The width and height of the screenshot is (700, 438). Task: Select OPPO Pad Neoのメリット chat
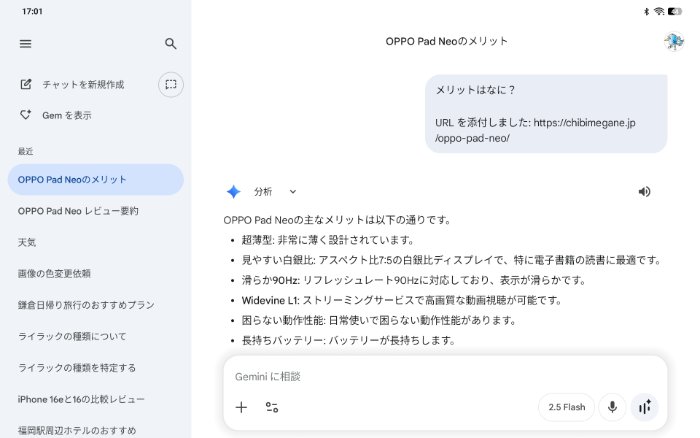(x=94, y=180)
